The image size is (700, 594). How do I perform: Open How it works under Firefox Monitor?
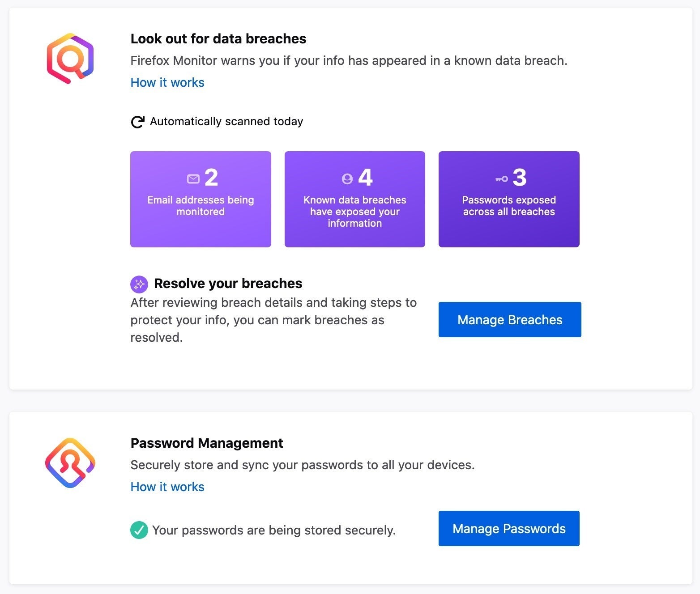coord(167,82)
